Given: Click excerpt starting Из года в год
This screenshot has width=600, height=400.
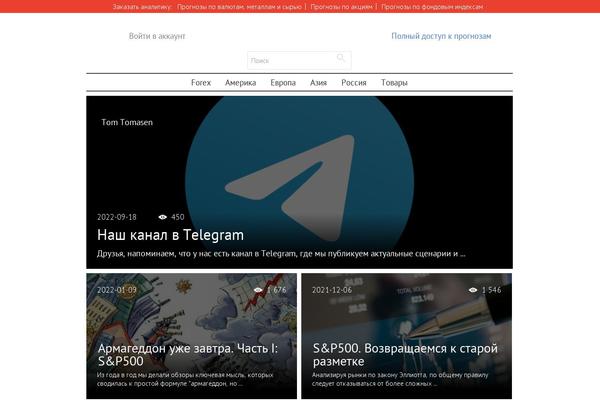Looking at the screenshot, I should pyautogui.click(x=185, y=379).
